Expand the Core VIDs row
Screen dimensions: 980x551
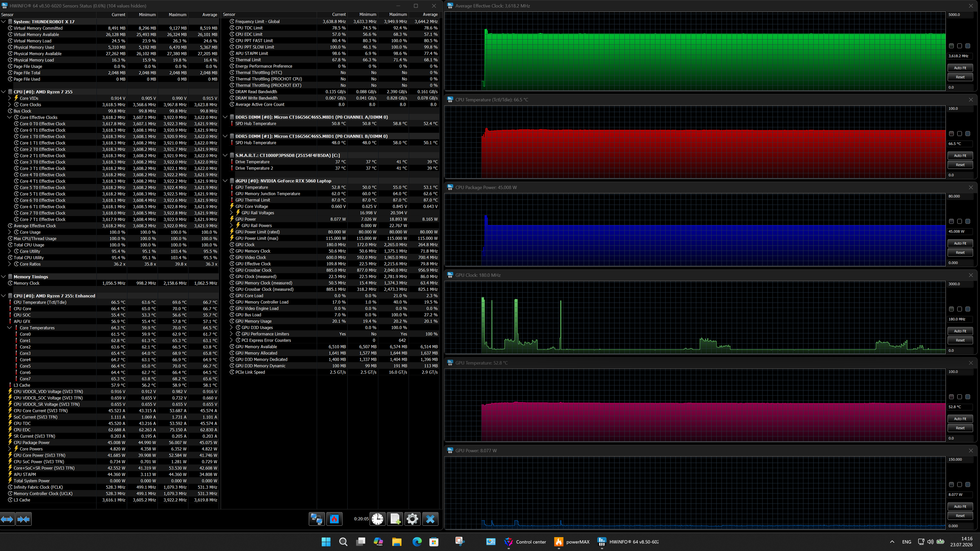click(9, 98)
